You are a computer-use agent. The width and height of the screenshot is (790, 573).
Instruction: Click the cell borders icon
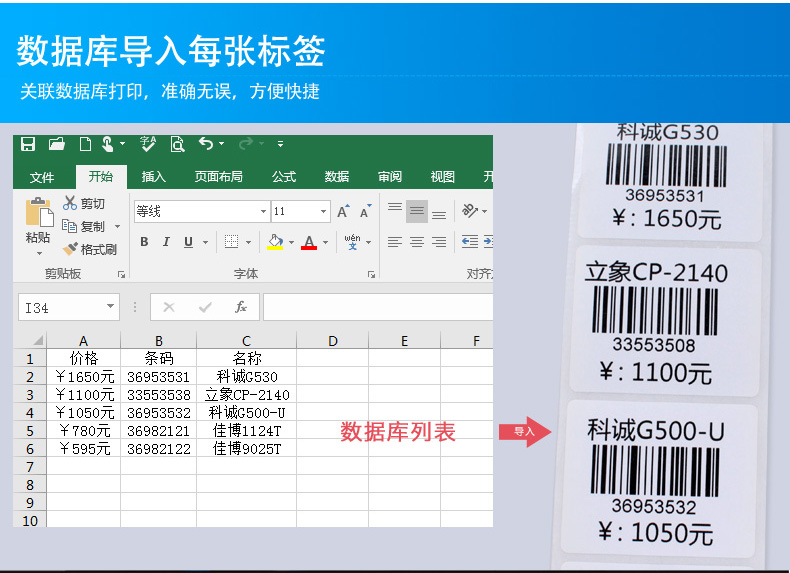231,242
